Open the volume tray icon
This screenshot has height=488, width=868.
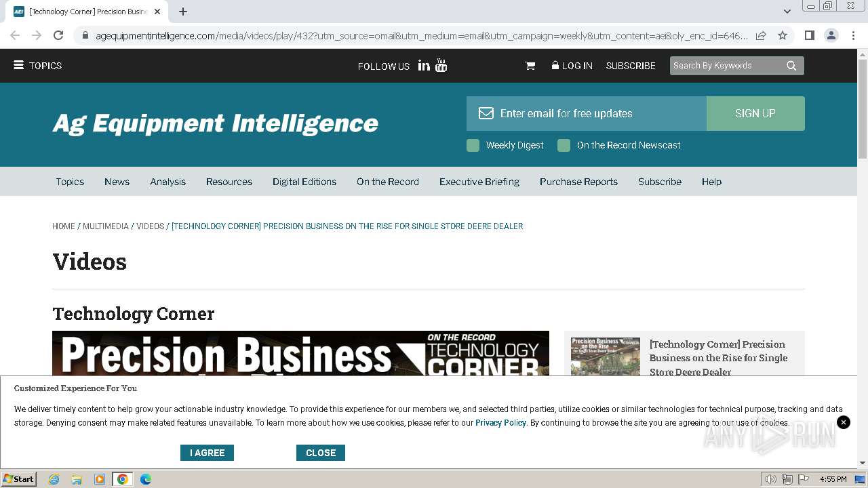tap(771, 479)
